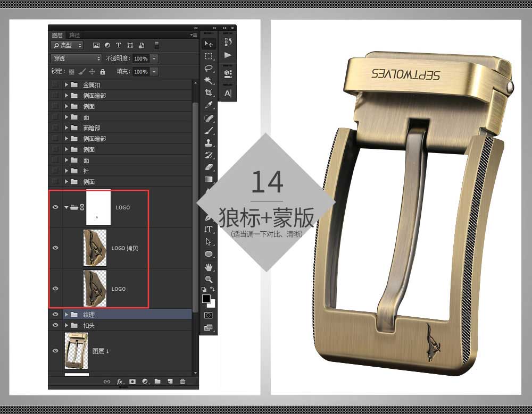Click the fx layer style button
The width and height of the screenshot is (532, 414).
point(119,382)
